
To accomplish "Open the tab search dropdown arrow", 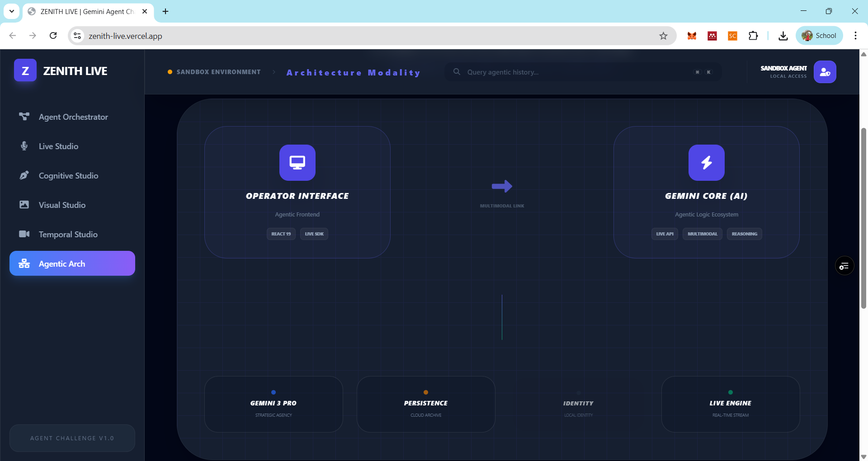I will pyautogui.click(x=12, y=11).
